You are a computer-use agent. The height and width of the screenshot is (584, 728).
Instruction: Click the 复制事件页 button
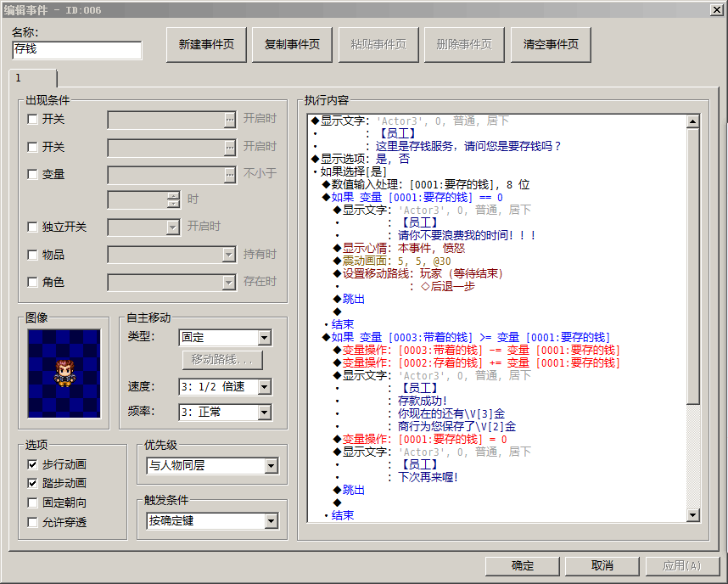tap(292, 45)
